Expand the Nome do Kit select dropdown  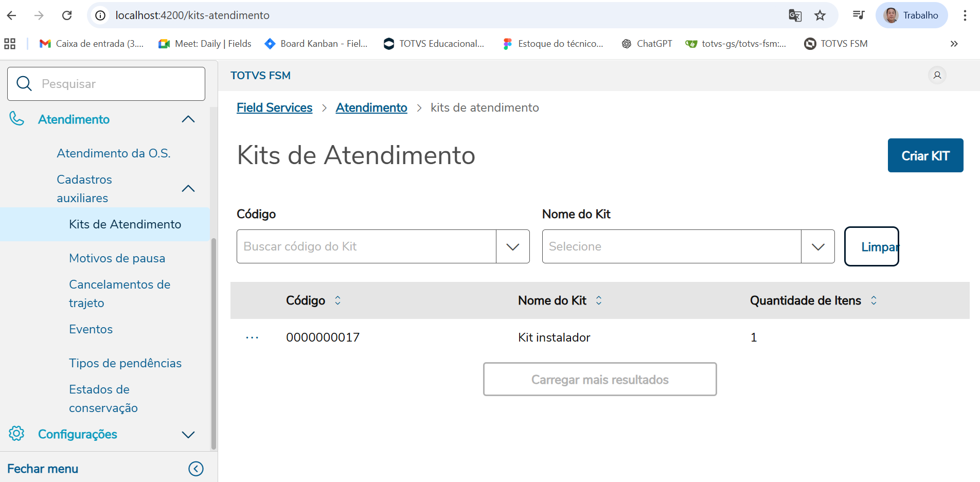817,247
